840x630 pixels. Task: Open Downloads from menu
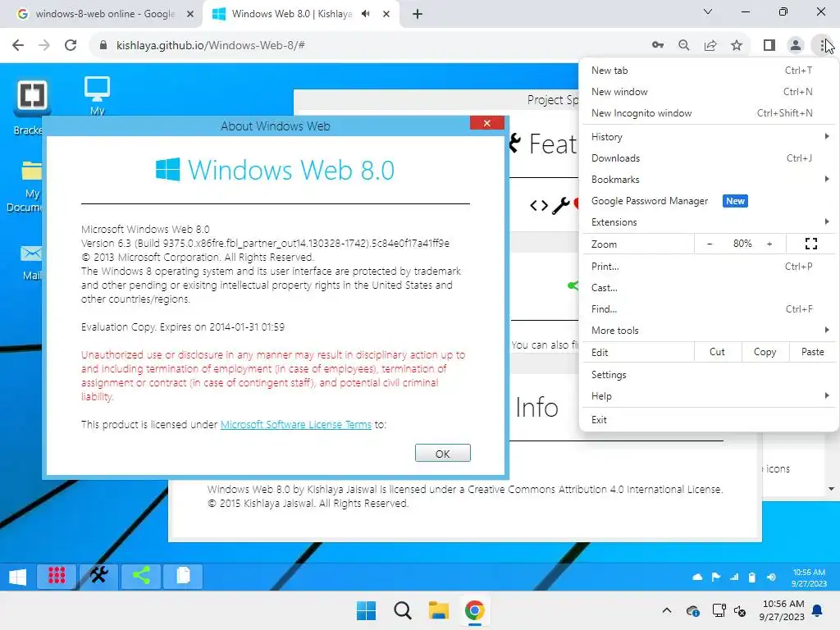(x=709, y=158)
